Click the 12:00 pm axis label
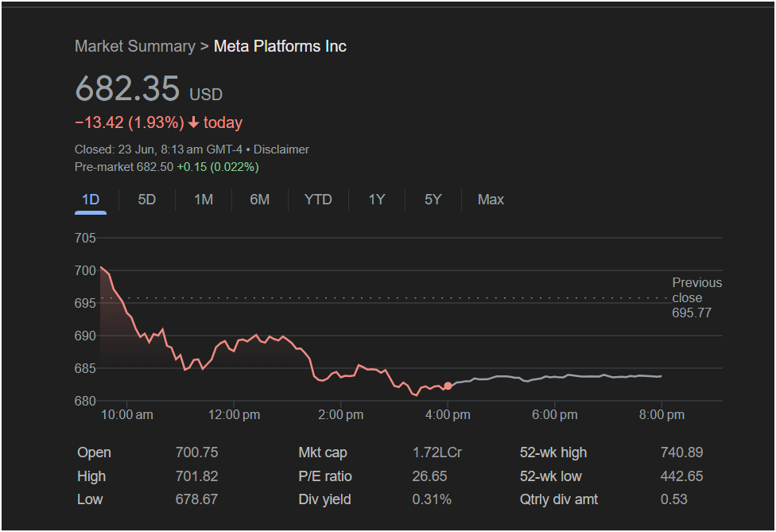This screenshot has height=532, width=776. 234,415
